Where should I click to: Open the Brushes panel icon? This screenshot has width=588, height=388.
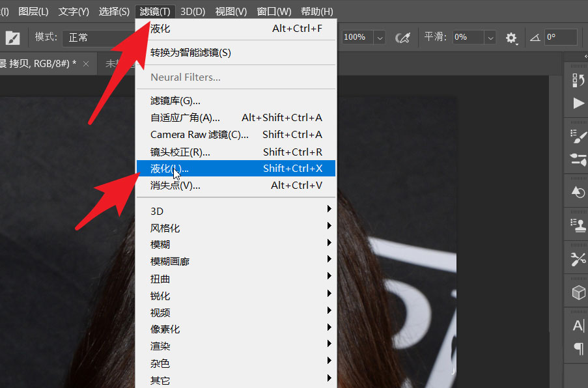click(578, 159)
